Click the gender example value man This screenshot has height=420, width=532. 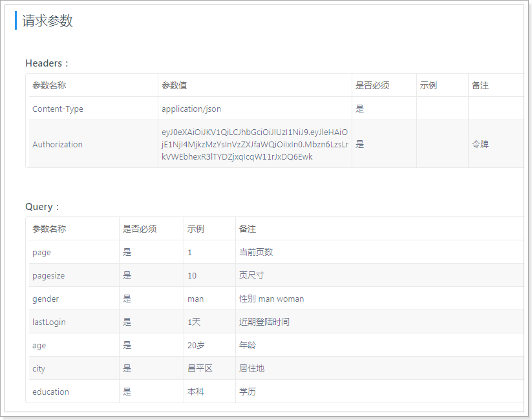point(196,299)
